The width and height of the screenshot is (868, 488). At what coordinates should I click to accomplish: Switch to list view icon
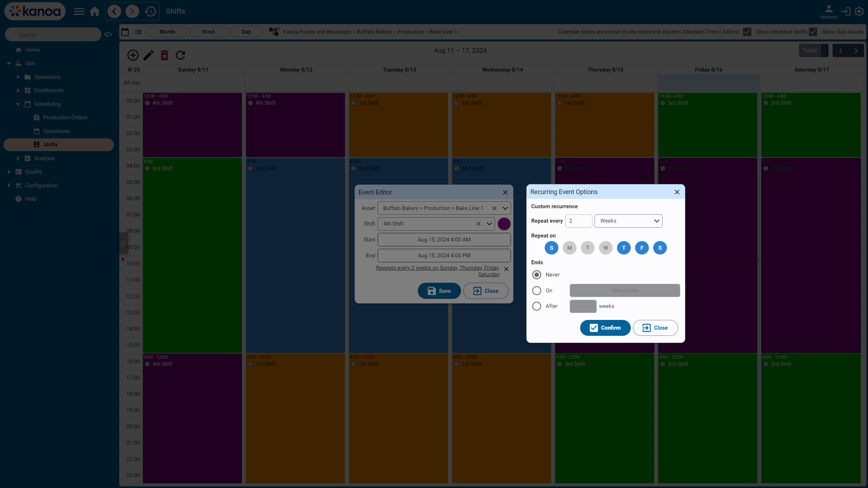click(139, 32)
